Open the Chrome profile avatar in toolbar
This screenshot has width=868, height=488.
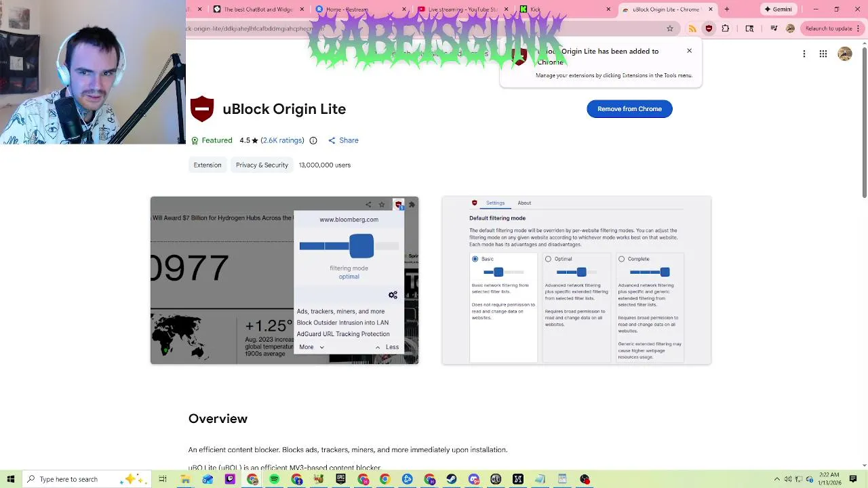790,28
